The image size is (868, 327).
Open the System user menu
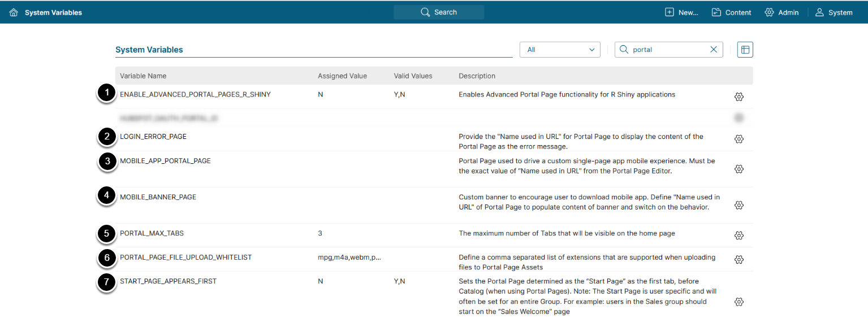tap(834, 12)
